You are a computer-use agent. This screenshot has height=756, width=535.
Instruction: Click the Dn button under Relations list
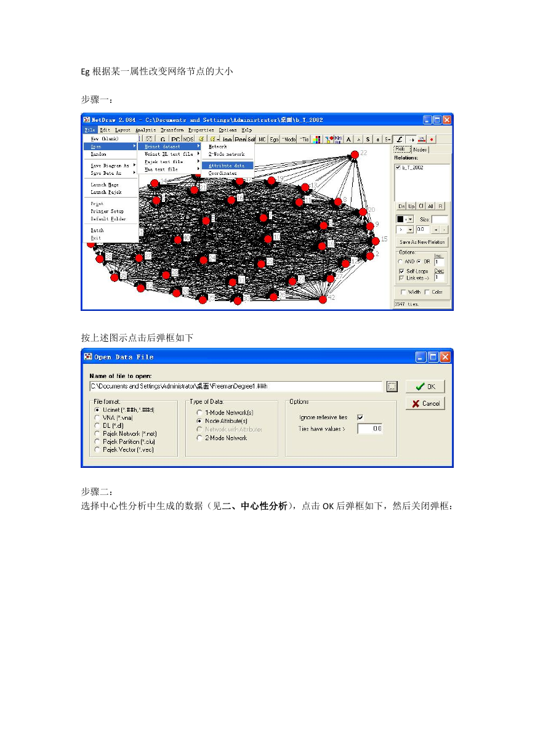401,206
